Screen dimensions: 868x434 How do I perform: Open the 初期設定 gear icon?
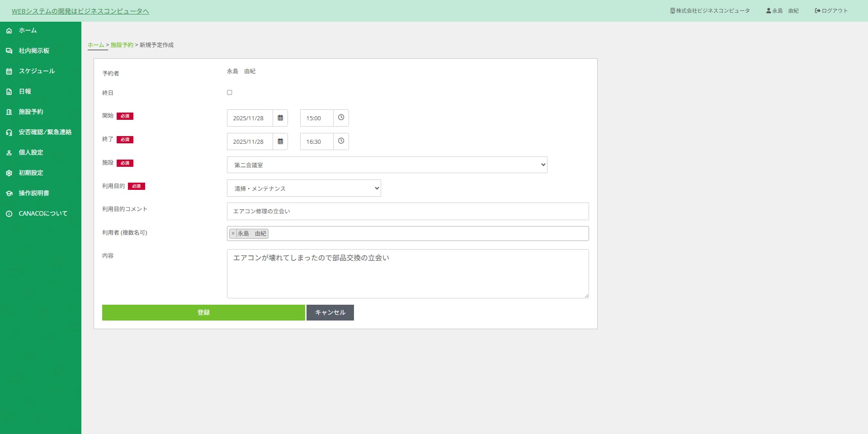pos(9,173)
